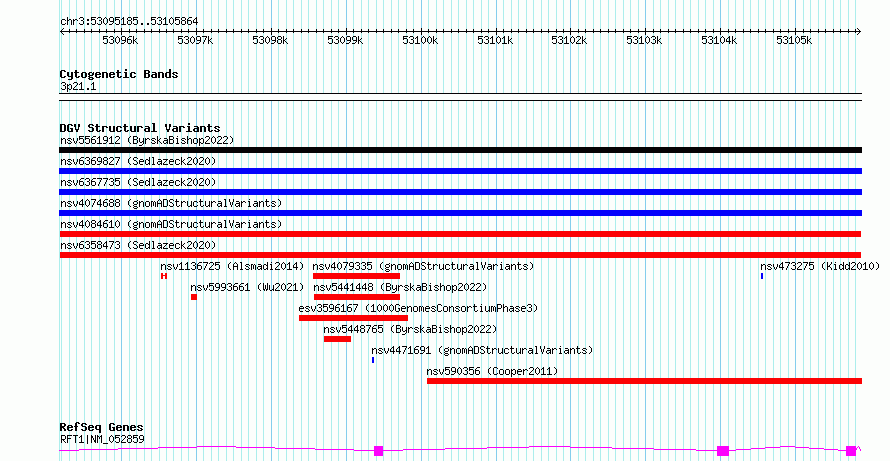Open esv3596167 (1000GenomesConsortiumPhase3) label

[418, 308]
